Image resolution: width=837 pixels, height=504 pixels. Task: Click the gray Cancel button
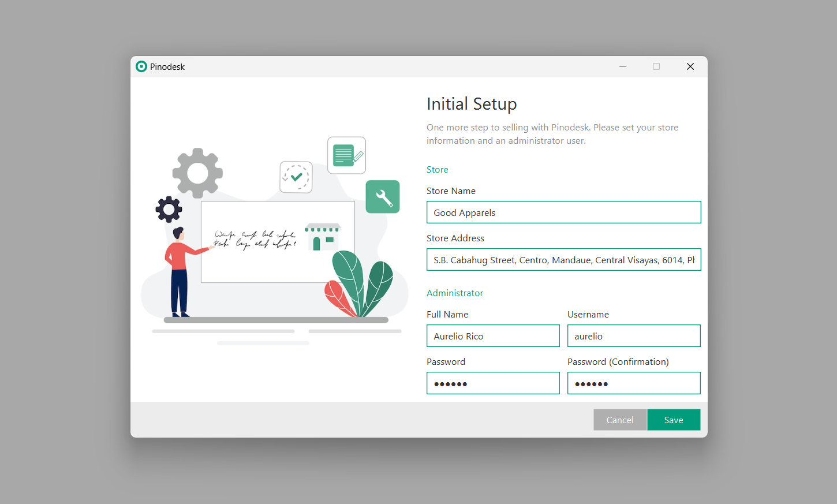click(620, 420)
